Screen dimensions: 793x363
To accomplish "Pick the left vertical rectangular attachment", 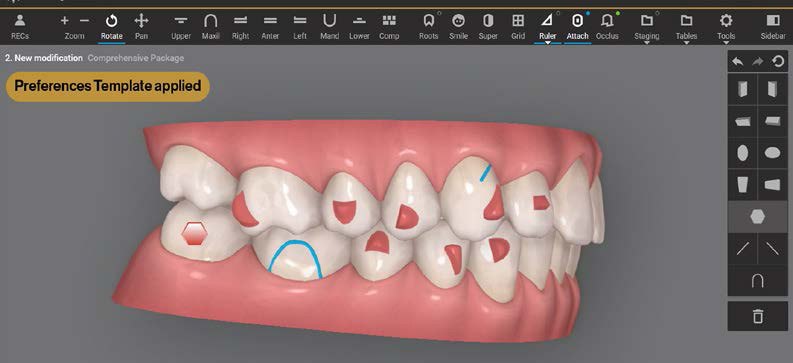I will [x=742, y=89].
